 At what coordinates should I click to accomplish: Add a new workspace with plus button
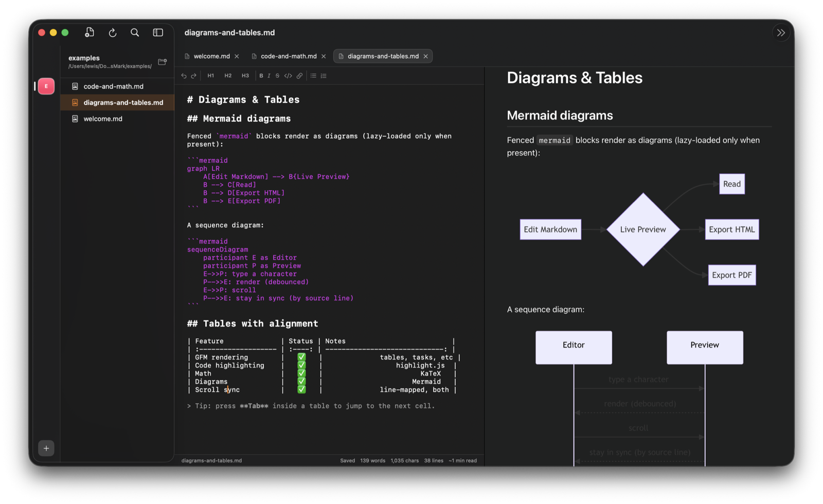(46, 448)
